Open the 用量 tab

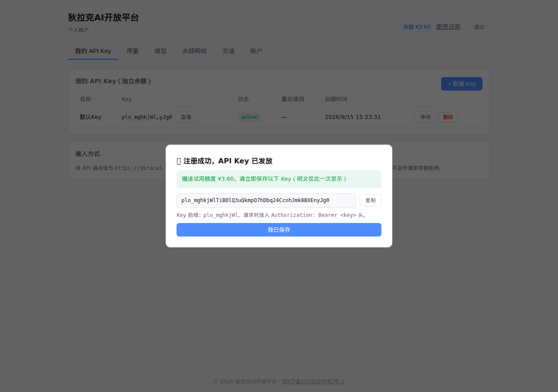pyautogui.click(x=133, y=51)
